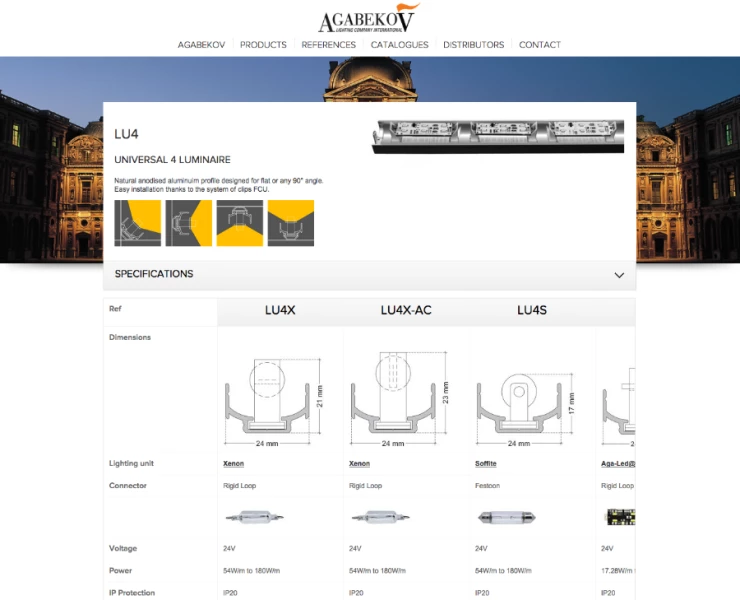Open the Xenon link under LU4X
The image size is (740, 600).
(234, 464)
